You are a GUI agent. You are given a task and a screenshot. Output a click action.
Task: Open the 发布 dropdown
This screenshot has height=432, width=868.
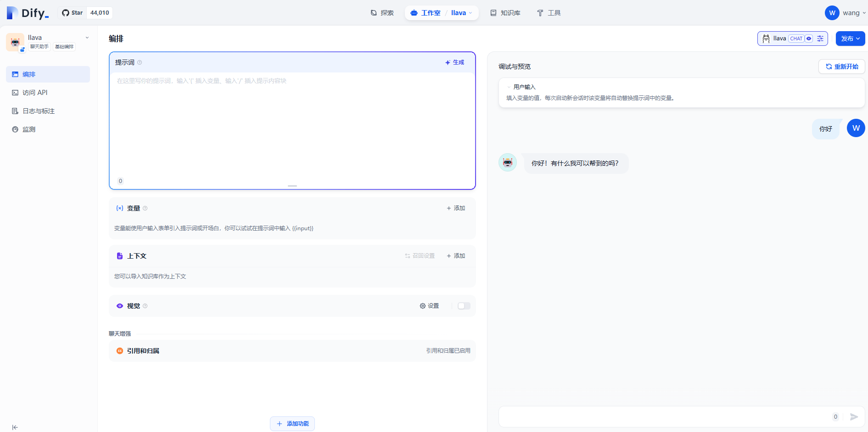(850, 39)
